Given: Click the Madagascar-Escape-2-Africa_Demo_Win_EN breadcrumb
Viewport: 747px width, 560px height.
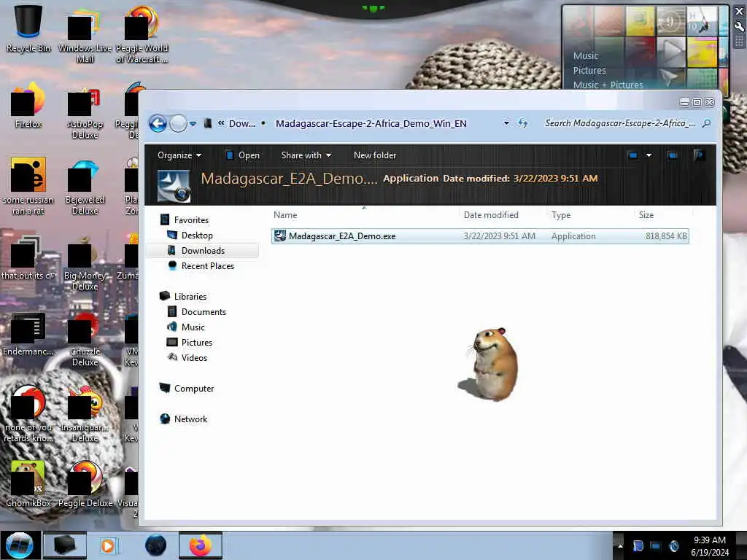Looking at the screenshot, I should click(x=371, y=124).
